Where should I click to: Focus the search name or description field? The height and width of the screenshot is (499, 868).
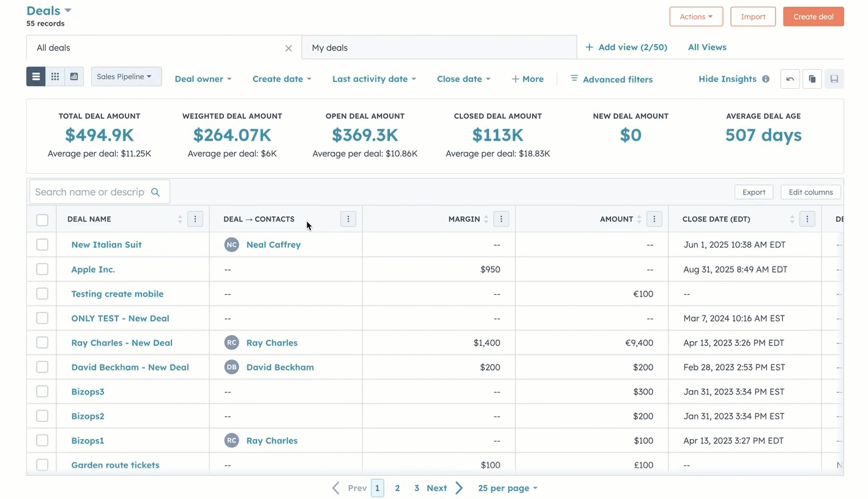click(90, 192)
